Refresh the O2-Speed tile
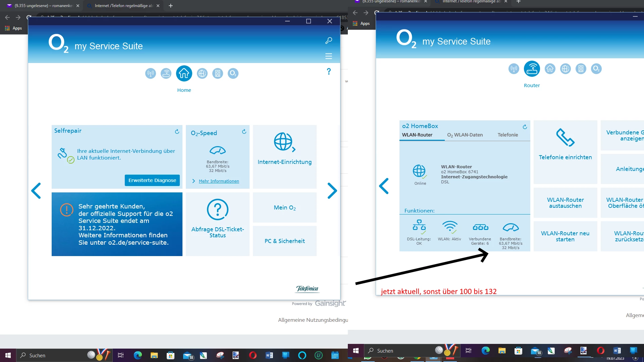Viewport: 644px width, 362px height. coord(244,132)
